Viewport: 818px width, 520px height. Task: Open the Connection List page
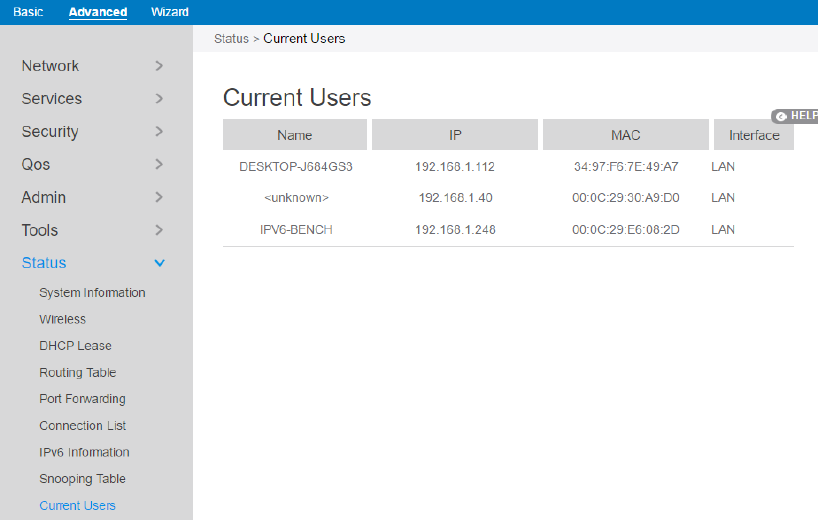(x=82, y=426)
